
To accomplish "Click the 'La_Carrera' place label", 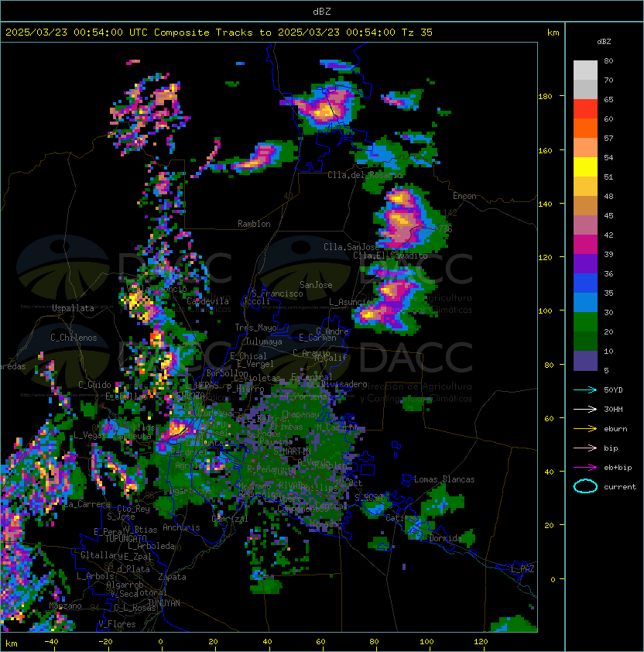I will 87,504.
